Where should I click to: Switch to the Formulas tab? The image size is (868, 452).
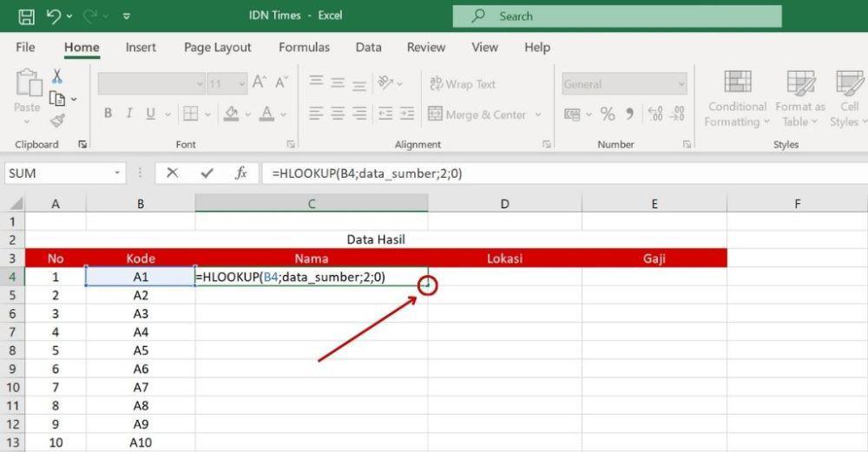(304, 48)
